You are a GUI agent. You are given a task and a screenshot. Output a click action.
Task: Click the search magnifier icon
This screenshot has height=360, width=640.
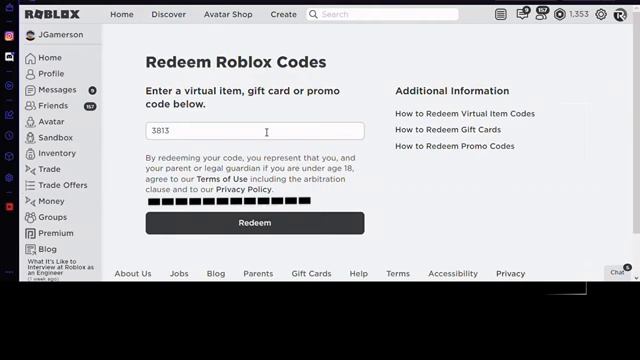[x=313, y=14]
